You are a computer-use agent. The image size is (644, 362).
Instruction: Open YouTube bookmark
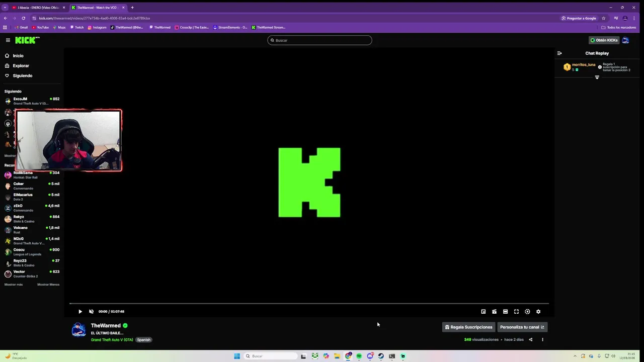40,28
